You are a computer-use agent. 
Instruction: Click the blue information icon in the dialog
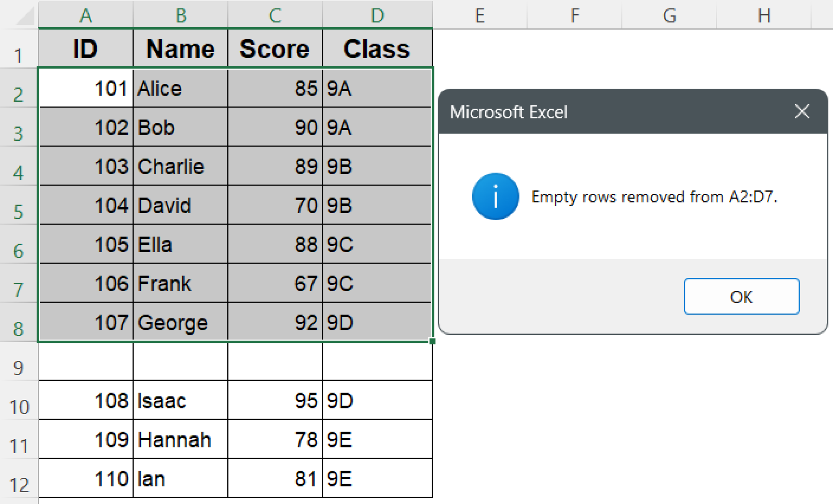tap(495, 196)
